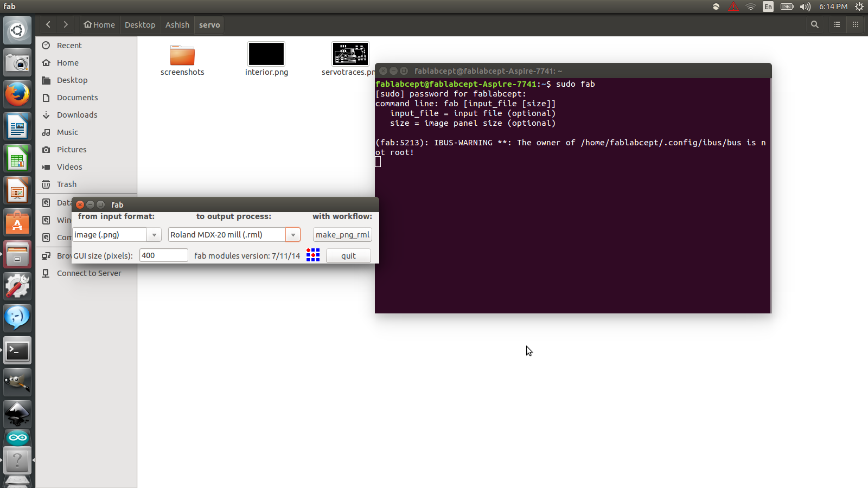Image resolution: width=868 pixels, height=488 pixels.
Task: Open Ubuntu Software Center from the launcher
Action: 17,223
